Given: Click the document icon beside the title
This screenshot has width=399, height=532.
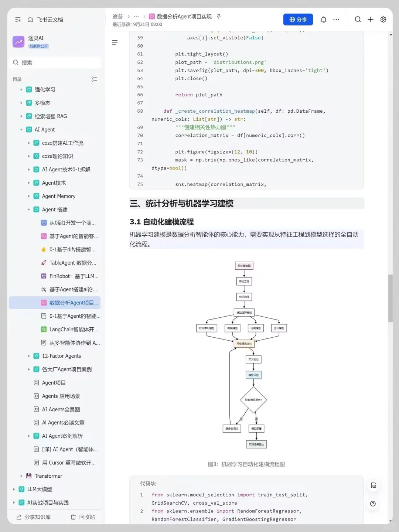Looking at the screenshot, I should pyautogui.click(x=152, y=17).
